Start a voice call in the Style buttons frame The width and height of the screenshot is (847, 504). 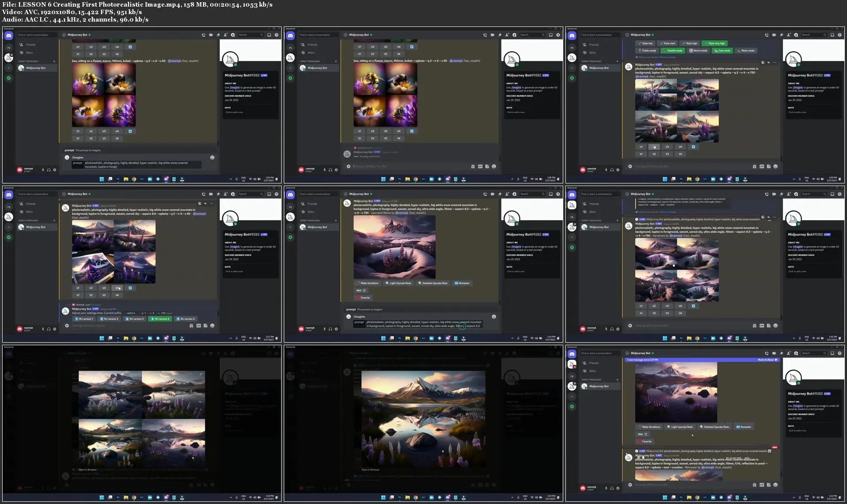coord(767,35)
